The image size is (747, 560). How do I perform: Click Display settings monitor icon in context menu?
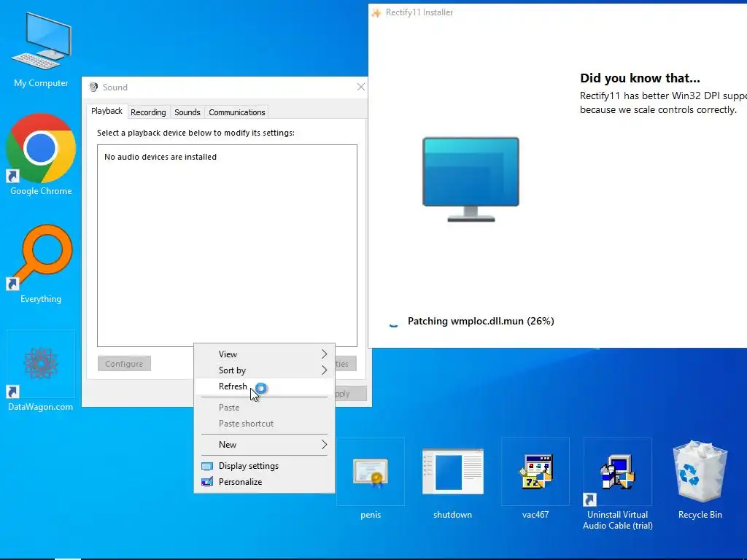(x=207, y=466)
